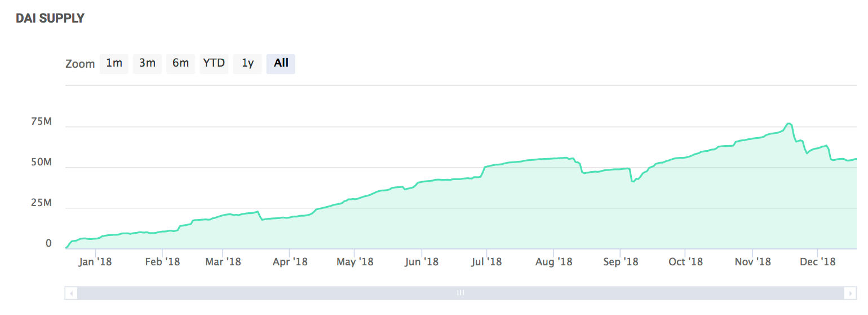Click the left arrow of chart scrollbar
Viewport: 868px width, 315px height.
tap(71, 293)
